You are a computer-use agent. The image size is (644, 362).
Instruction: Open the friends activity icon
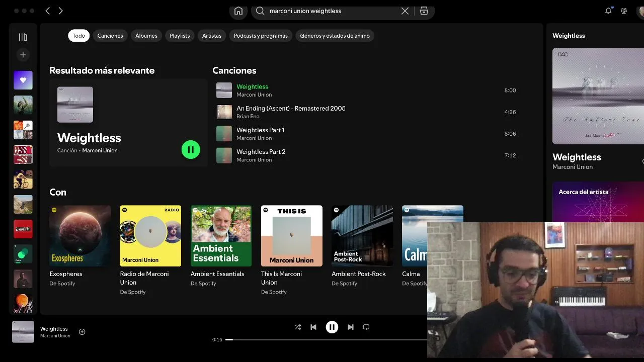(624, 11)
